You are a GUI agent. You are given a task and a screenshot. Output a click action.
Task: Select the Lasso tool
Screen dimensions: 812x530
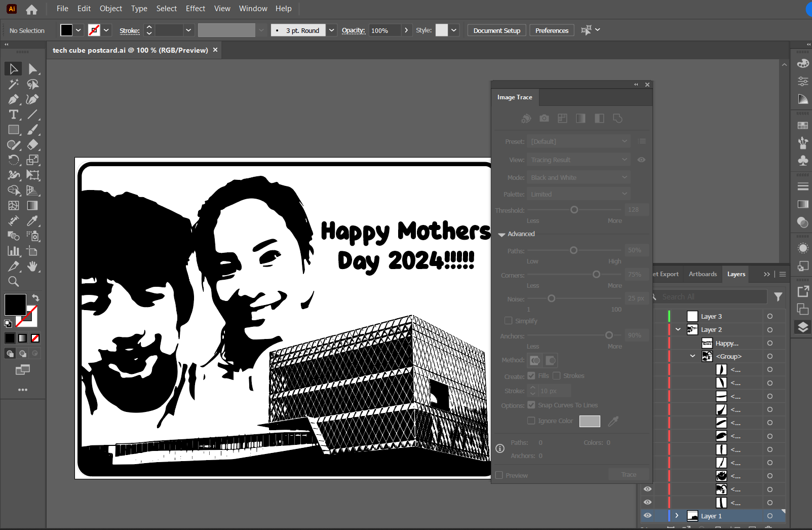33,84
